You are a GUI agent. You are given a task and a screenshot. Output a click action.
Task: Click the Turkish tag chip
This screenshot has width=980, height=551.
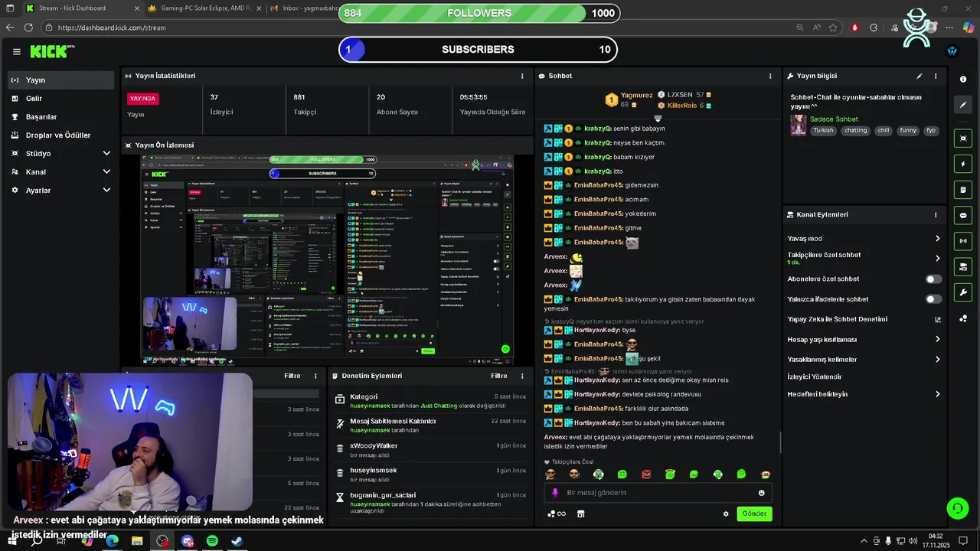[823, 130]
